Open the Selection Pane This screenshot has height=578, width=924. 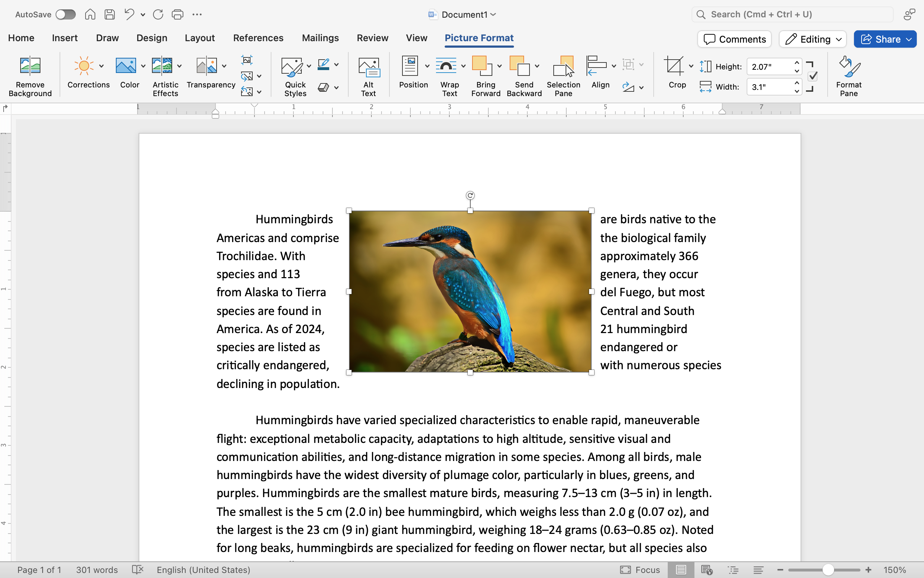(x=563, y=76)
